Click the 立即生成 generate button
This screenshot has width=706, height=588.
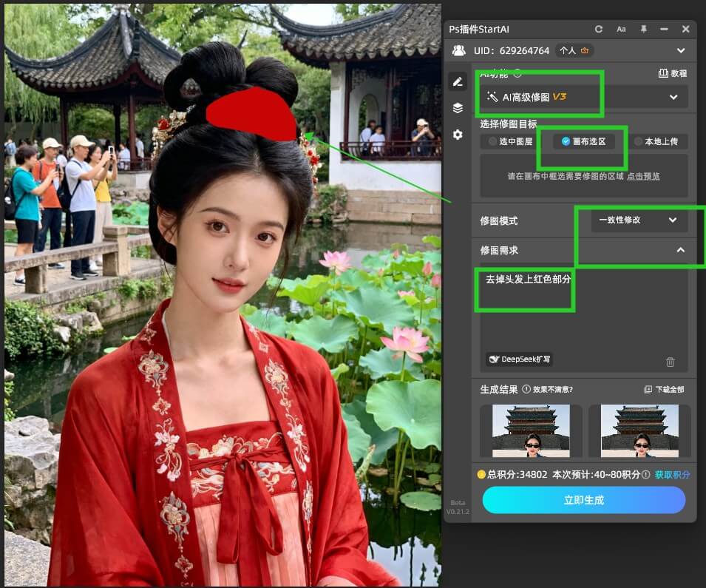[583, 500]
